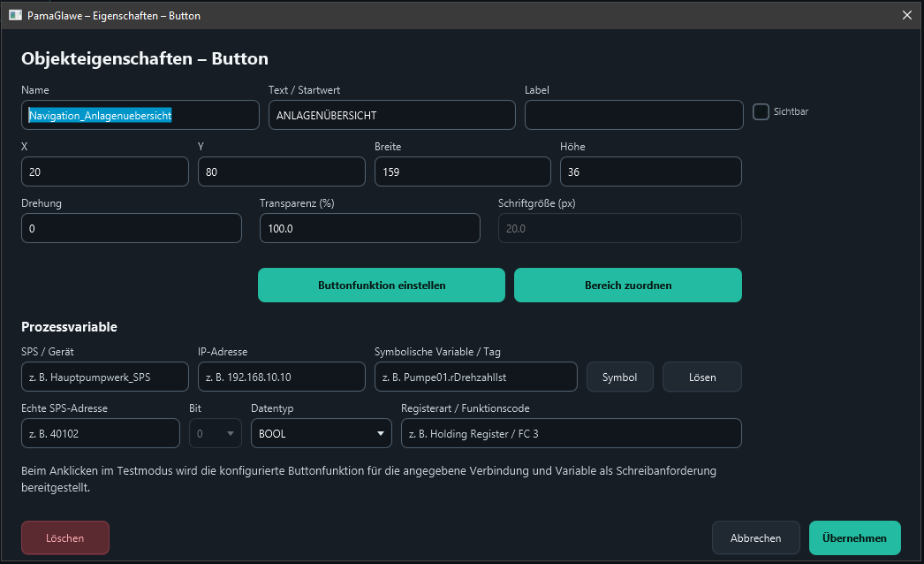Click the Höhe field with 36
924x564 pixels.
[x=650, y=171]
